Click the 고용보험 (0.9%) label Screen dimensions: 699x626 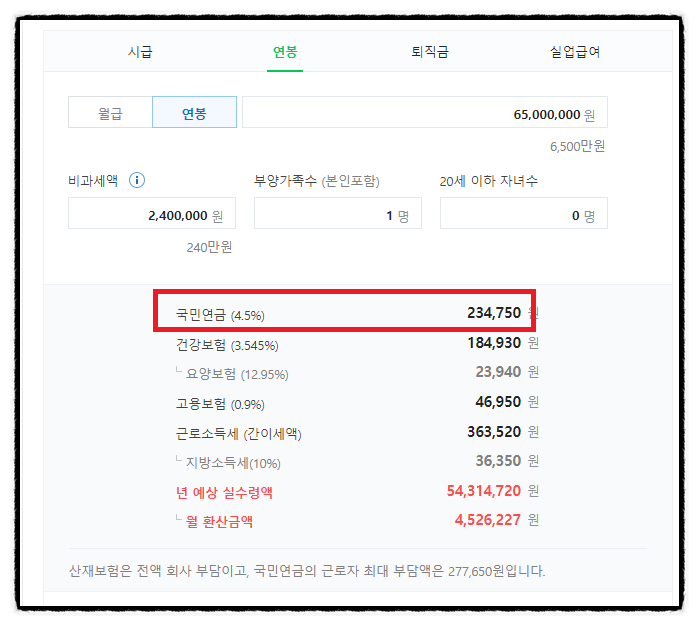pos(220,404)
